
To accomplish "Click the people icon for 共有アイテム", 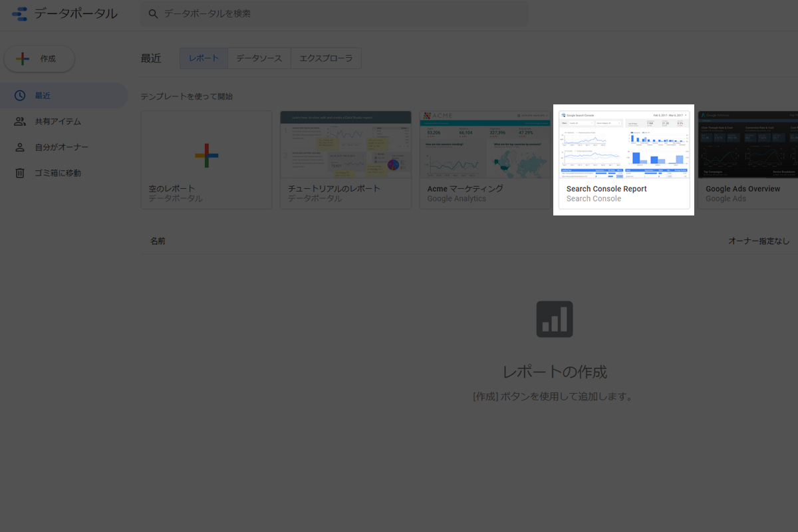I will coord(20,122).
